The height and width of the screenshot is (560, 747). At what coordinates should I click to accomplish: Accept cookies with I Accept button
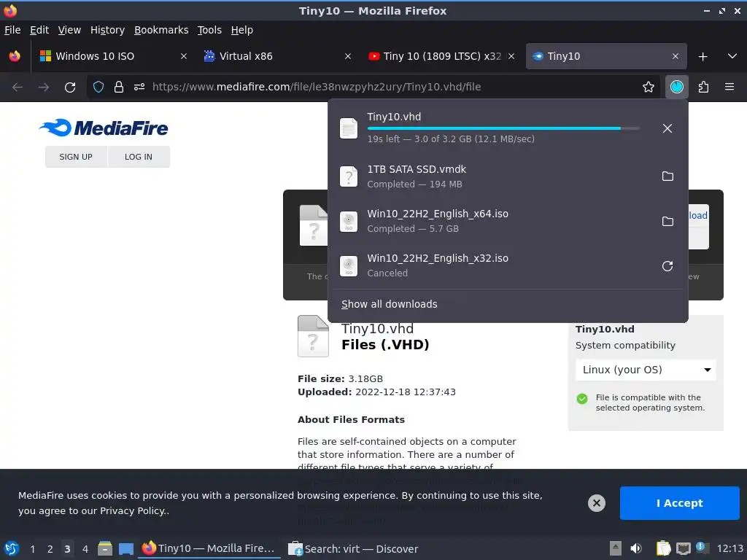pyautogui.click(x=679, y=503)
